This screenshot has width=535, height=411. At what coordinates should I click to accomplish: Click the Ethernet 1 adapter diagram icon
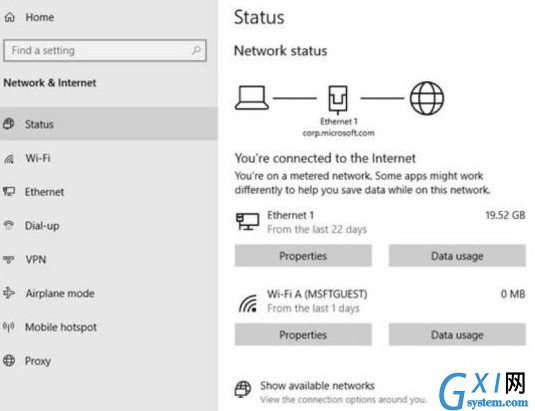point(338,100)
